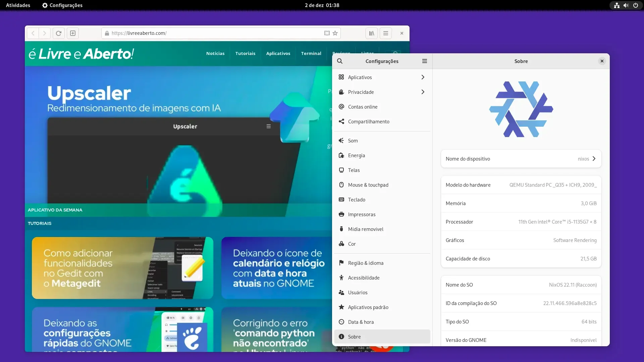Viewport: 644px width, 362px height.
Task: Click the Memória 3,0 GiB row
Action: (521, 203)
